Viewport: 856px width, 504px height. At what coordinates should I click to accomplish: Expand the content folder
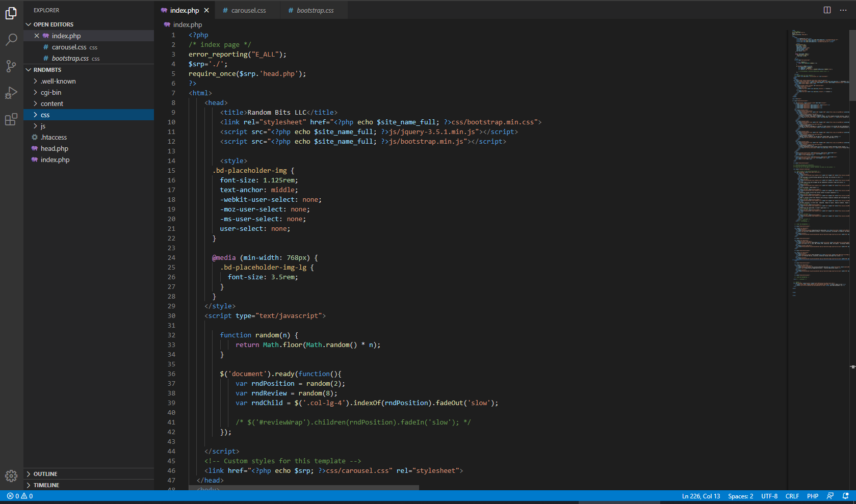coord(89,103)
